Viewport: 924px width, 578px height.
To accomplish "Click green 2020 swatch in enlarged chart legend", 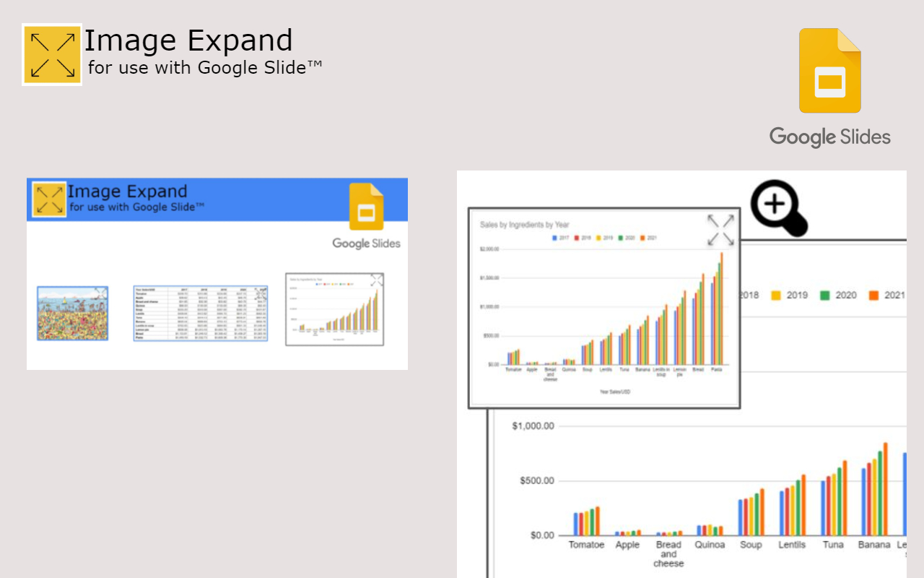I will [825, 296].
